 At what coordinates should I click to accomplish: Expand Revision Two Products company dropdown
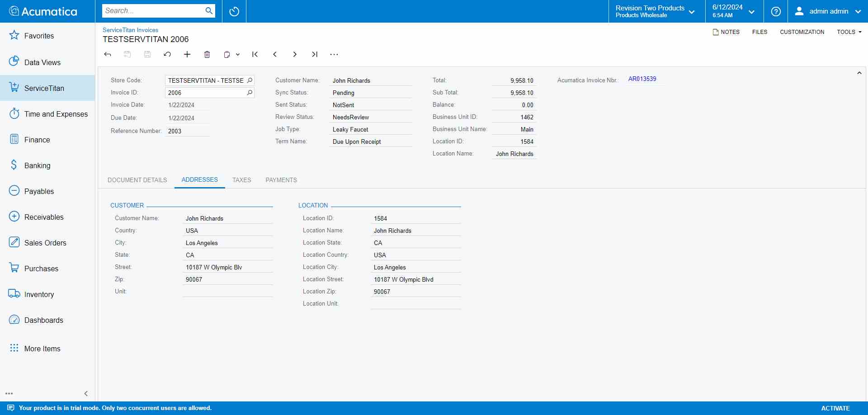click(x=657, y=11)
